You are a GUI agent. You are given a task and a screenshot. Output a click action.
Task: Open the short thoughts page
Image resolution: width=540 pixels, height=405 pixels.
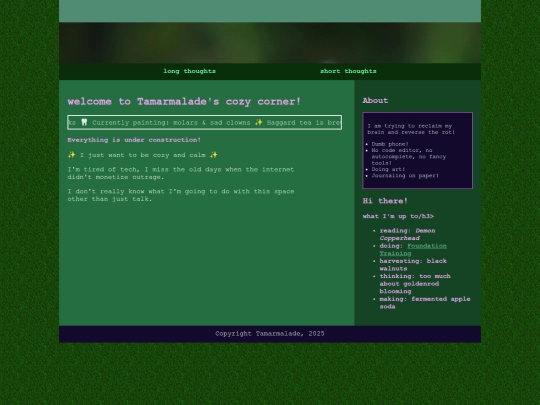tap(348, 71)
